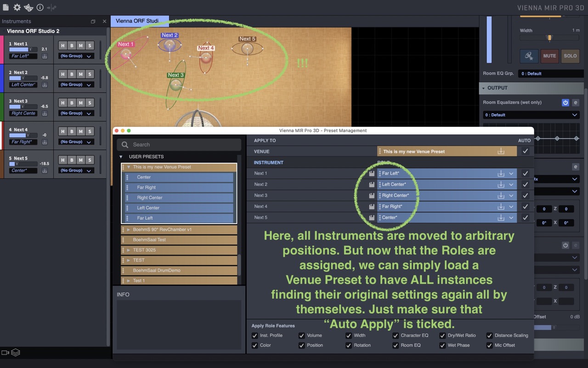The width and height of the screenshot is (588, 368).
Task: Click the microphone icon left of MUTE
Action: click(529, 56)
